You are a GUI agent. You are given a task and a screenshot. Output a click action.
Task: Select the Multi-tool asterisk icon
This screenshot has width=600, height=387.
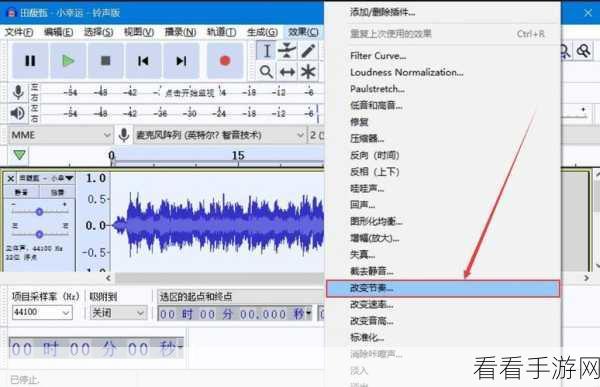point(308,72)
